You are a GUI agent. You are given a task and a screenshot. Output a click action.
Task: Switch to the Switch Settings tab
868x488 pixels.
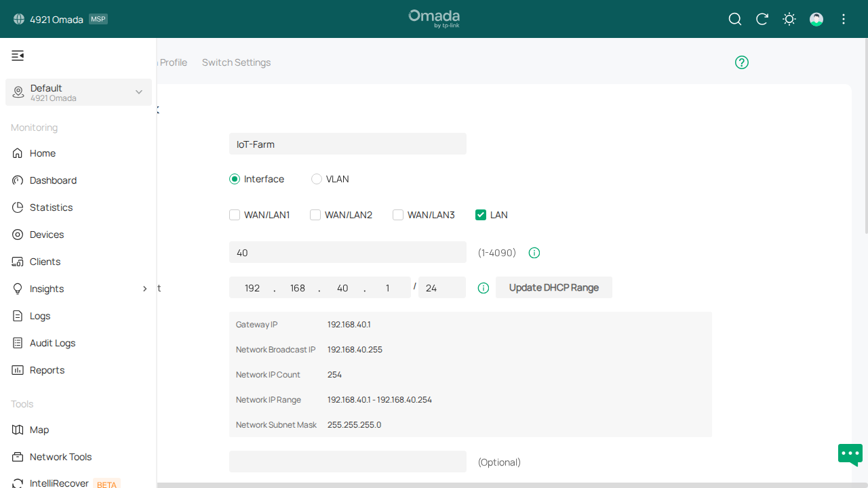236,62
